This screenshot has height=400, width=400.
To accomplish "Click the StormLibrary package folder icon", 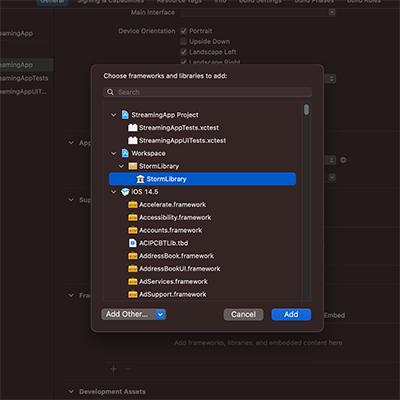I will 133,166.
